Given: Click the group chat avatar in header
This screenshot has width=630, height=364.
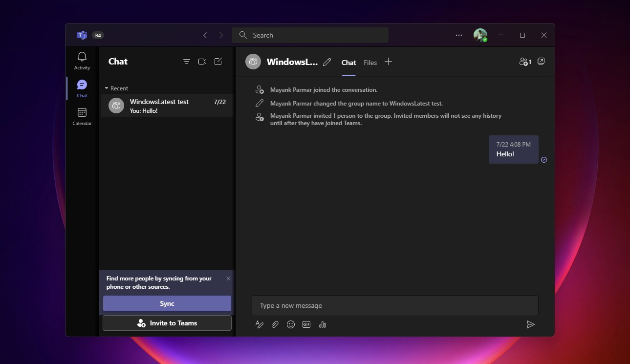Looking at the screenshot, I should (x=253, y=62).
